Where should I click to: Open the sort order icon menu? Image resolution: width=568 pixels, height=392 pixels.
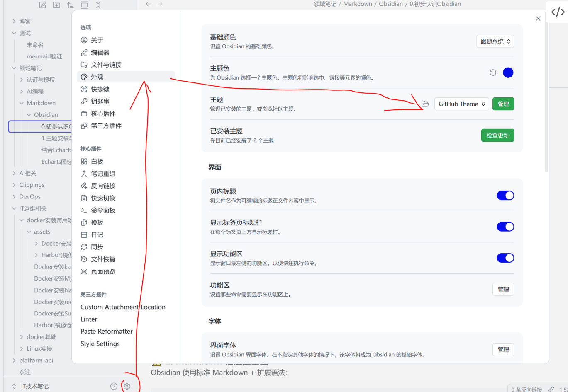[70, 5]
